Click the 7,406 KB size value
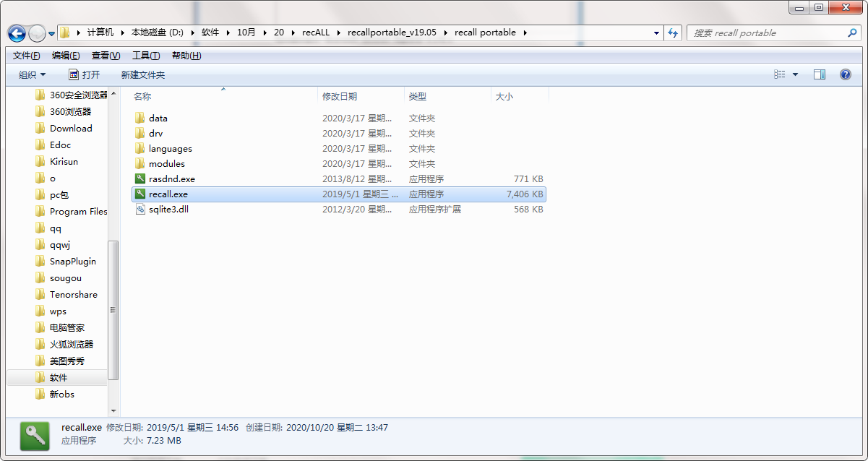Viewport: 868px width, 461px height. tap(525, 194)
